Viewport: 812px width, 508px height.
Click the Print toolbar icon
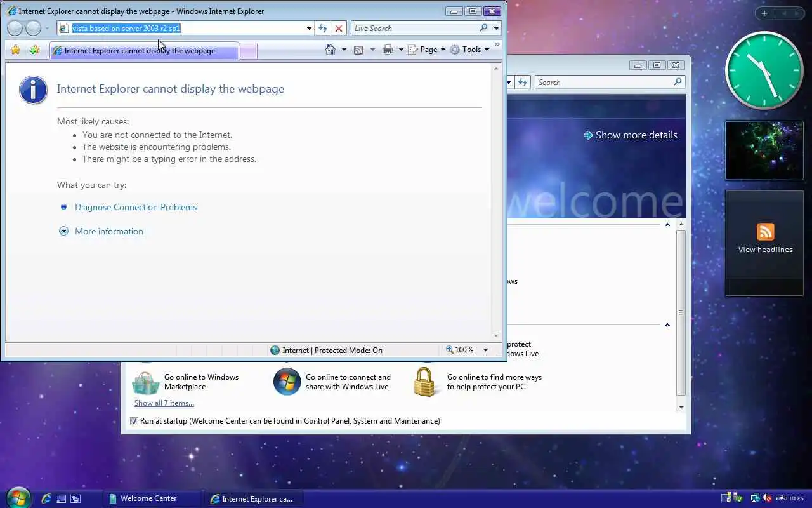[388, 50]
